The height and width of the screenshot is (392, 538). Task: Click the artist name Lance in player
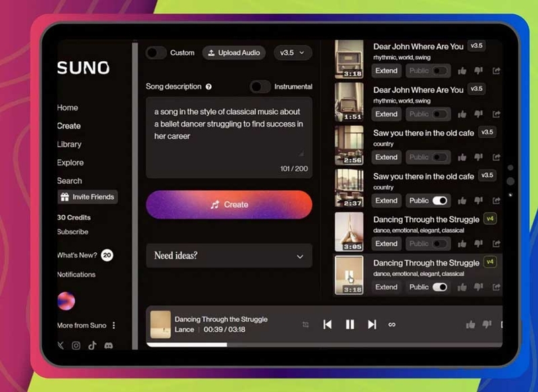click(184, 329)
